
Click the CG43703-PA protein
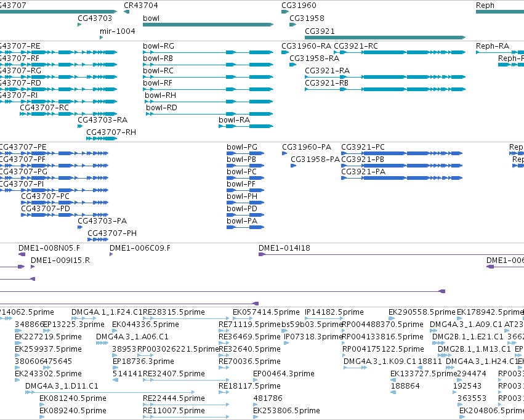(x=80, y=227)
